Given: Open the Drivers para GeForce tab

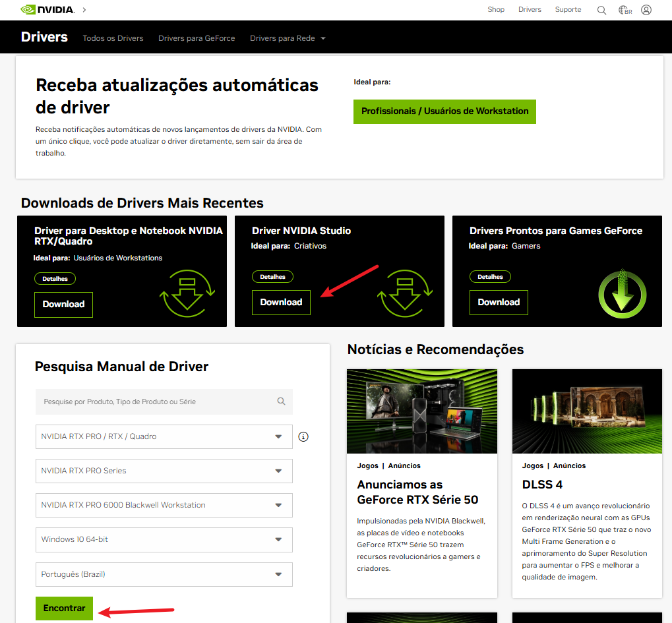Looking at the screenshot, I should [x=197, y=38].
